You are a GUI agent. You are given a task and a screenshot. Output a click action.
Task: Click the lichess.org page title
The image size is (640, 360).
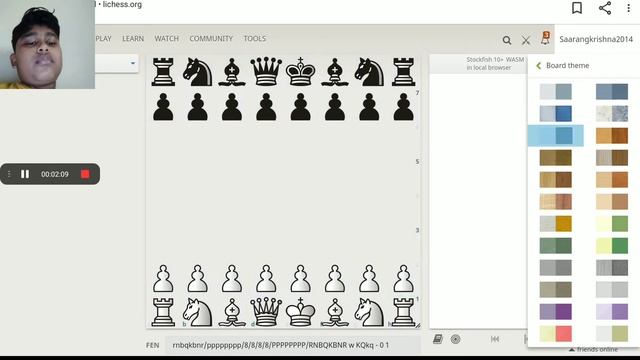(x=122, y=4)
